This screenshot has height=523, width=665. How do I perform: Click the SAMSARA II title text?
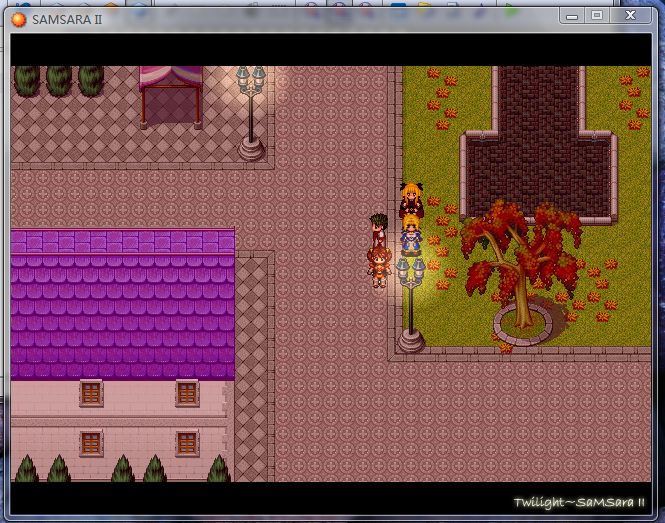click(67, 20)
